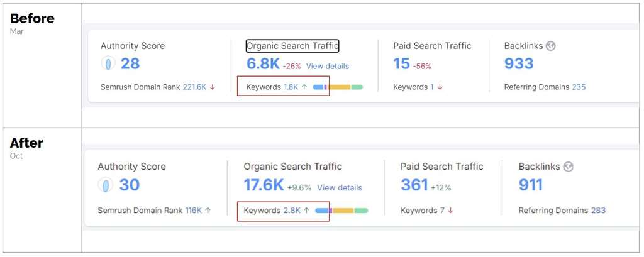Click the 361 Paid Search Traffic value
The width and height of the screenshot is (644, 257).
414,185
